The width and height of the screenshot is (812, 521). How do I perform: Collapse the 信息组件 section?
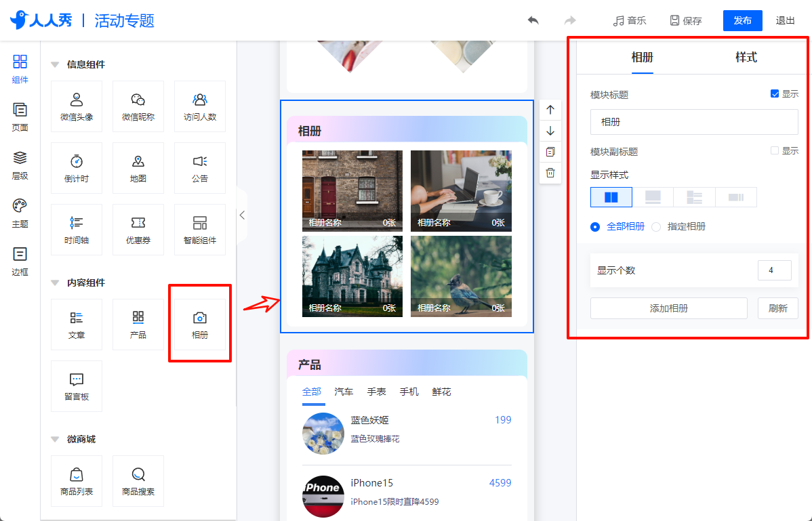click(x=55, y=64)
